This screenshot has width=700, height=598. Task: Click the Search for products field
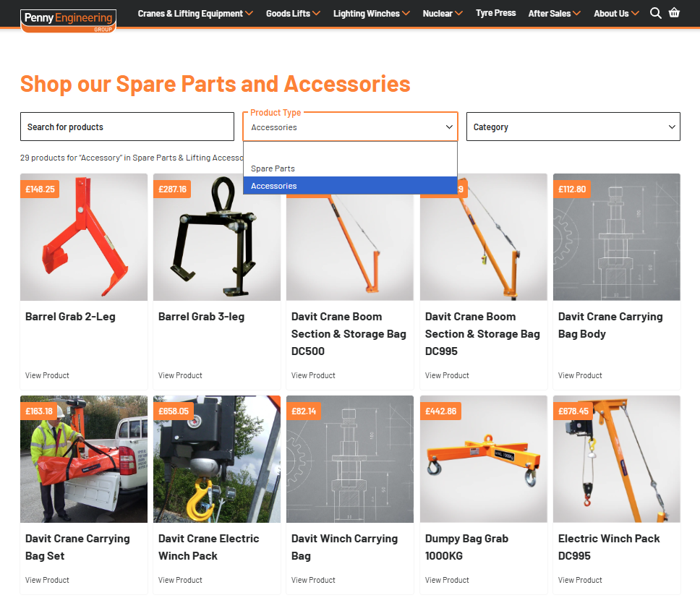click(127, 127)
